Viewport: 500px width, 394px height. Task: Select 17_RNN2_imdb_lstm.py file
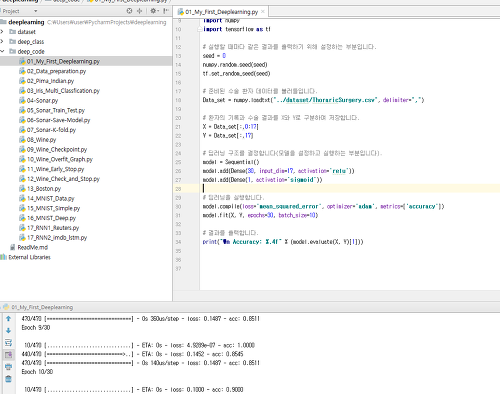click(x=53, y=238)
